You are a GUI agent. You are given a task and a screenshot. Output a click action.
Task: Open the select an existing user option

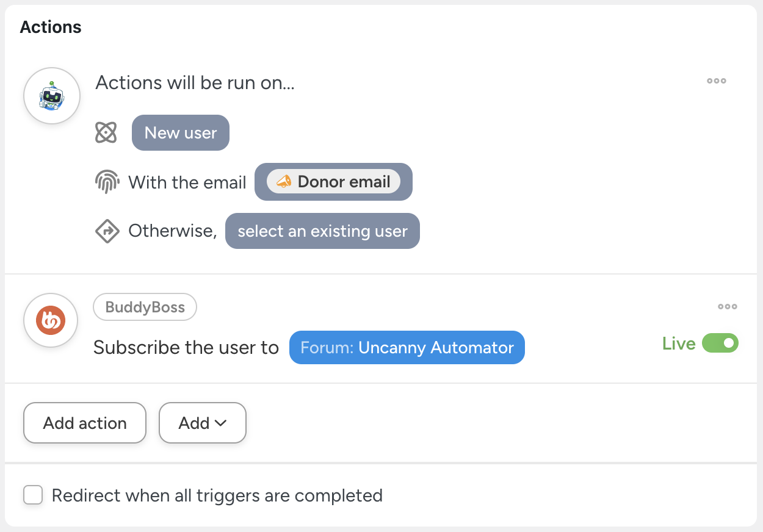click(x=322, y=231)
